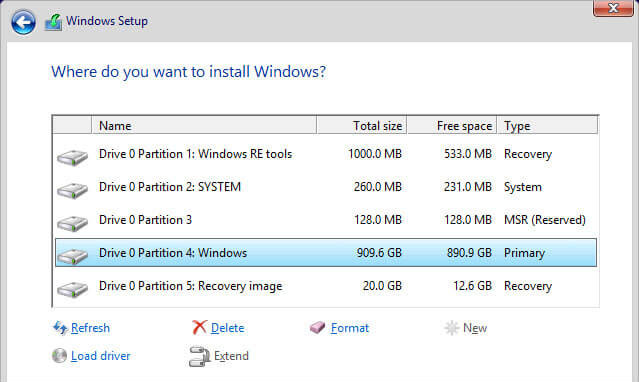Click the 20.0 GB total size value

[382, 286]
